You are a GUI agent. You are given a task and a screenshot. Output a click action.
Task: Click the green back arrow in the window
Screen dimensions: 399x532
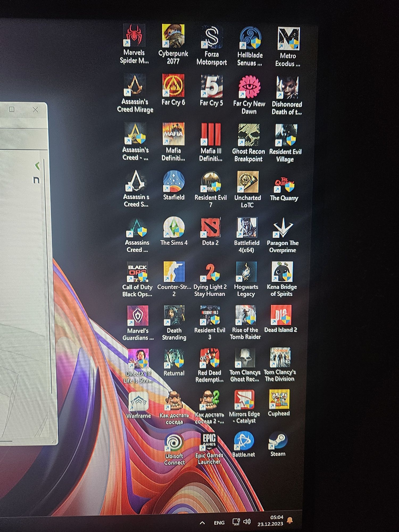point(37,166)
